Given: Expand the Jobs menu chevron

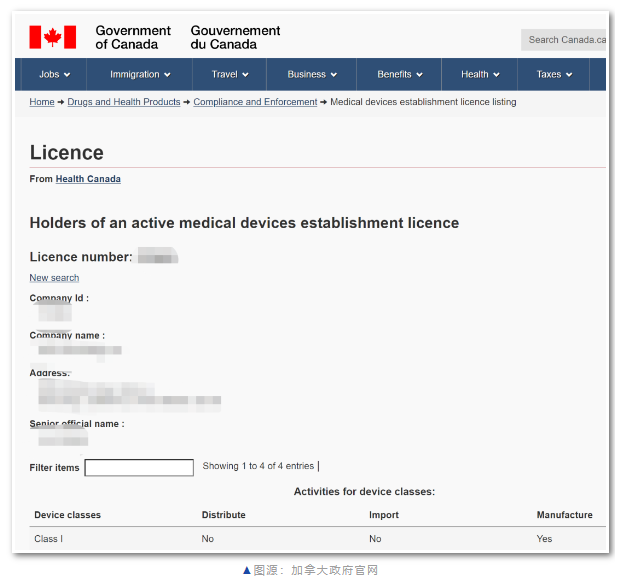Looking at the screenshot, I should point(67,75).
